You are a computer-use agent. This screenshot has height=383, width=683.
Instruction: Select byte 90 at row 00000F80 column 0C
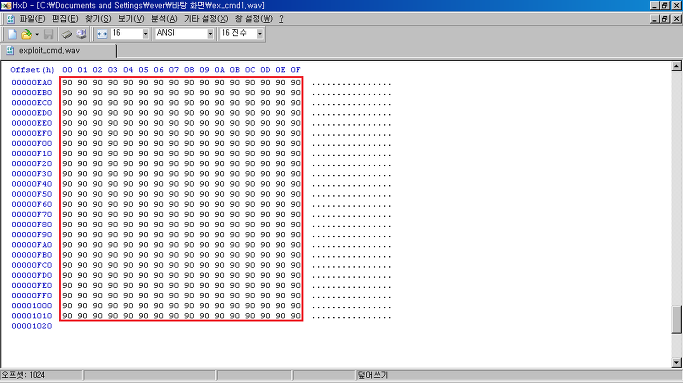click(250, 224)
